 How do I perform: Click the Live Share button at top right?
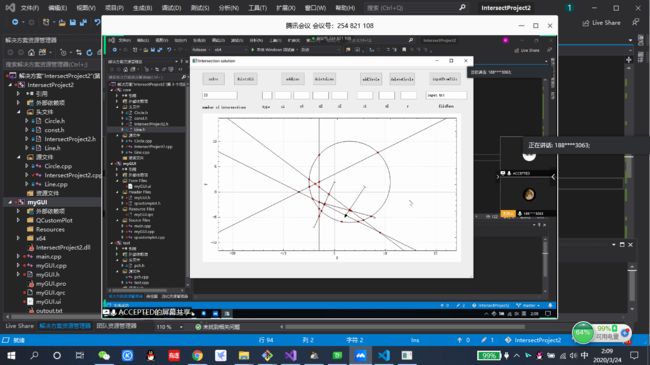click(x=601, y=23)
